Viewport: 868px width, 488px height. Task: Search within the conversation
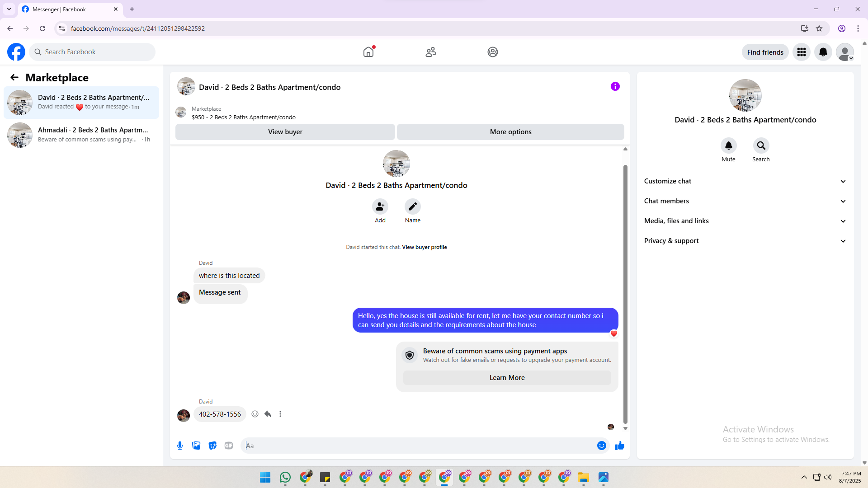click(761, 145)
